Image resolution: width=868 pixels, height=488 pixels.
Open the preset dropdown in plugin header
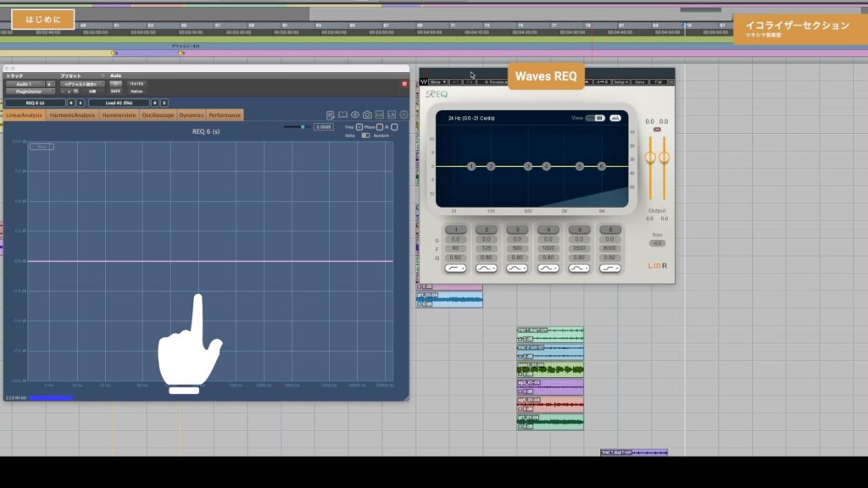pos(82,84)
